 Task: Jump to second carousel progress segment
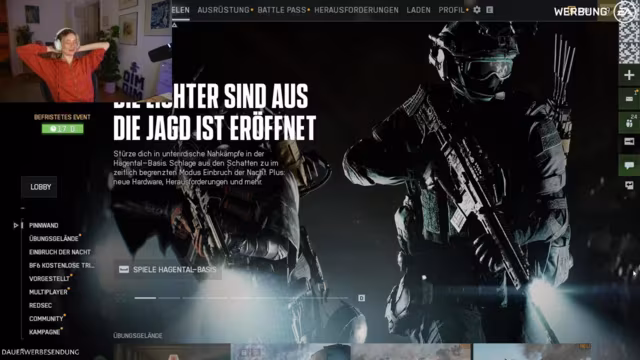(169, 298)
